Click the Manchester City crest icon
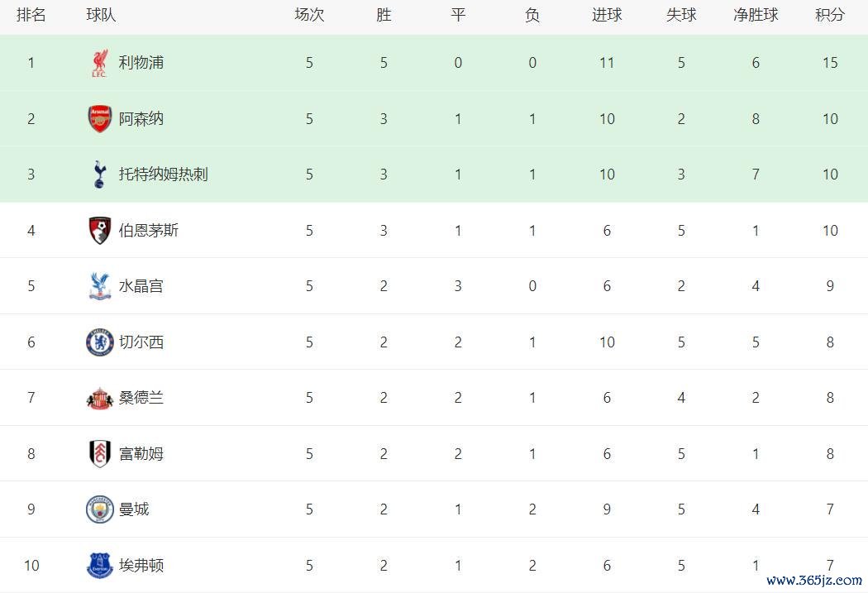This screenshot has width=868, height=593. click(99, 509)
